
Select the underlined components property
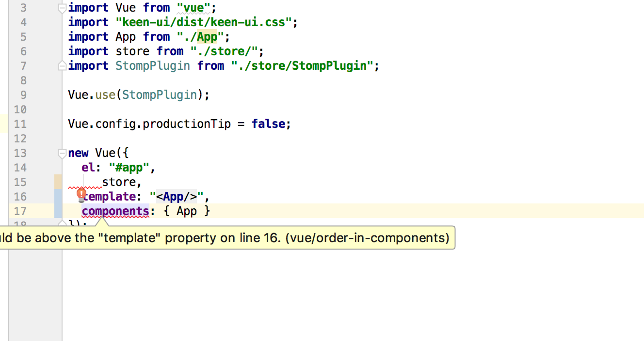point(115,211)
